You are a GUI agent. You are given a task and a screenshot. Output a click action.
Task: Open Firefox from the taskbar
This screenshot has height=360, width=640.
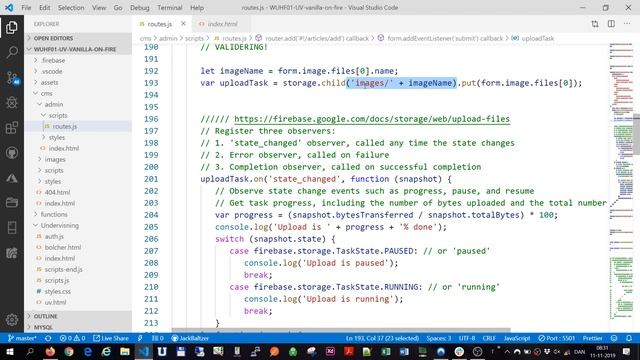(50, 351)
